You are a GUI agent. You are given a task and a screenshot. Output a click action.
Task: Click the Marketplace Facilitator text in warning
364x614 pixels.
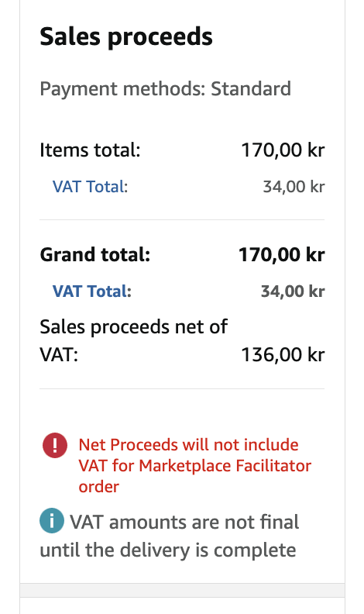point(225,466)
